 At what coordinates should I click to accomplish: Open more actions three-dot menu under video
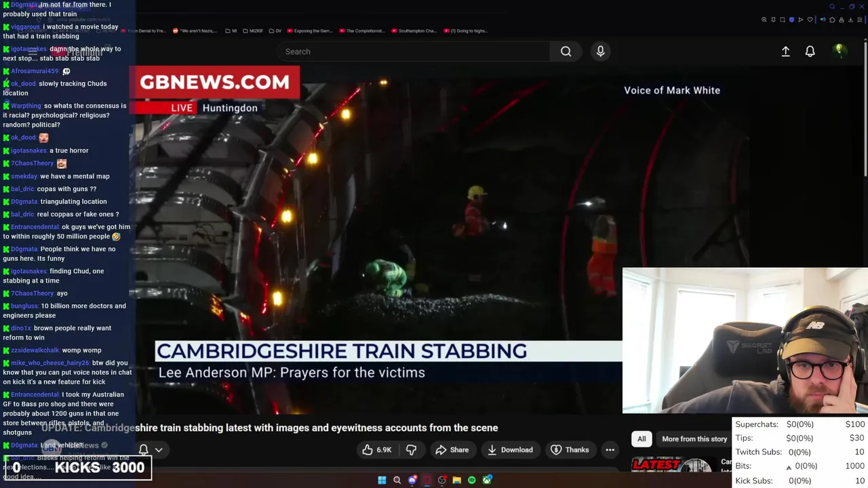click(610, 449)
